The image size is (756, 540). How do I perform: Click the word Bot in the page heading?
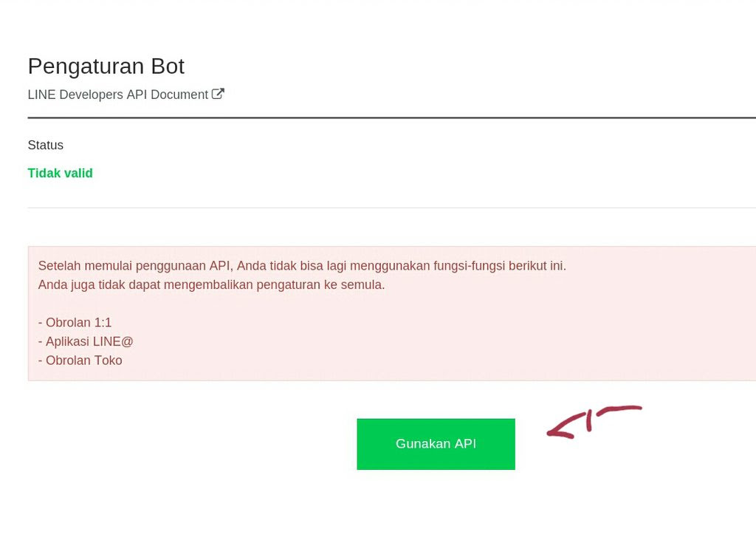pos(168,66)
